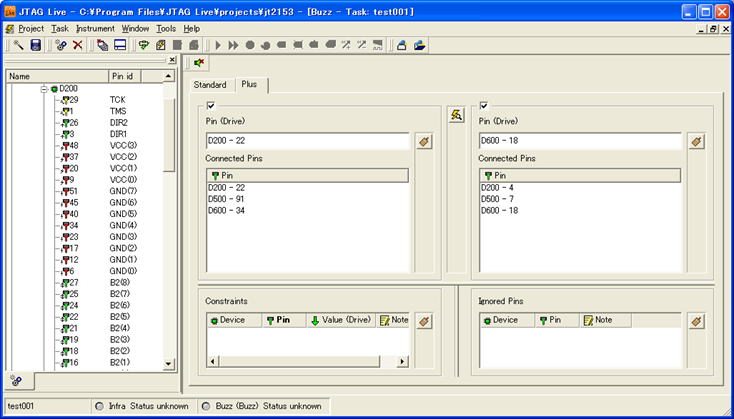This screenshot has height=419, width=734.
Task: Click the magic wand toolbar icon
Action: 18,45
